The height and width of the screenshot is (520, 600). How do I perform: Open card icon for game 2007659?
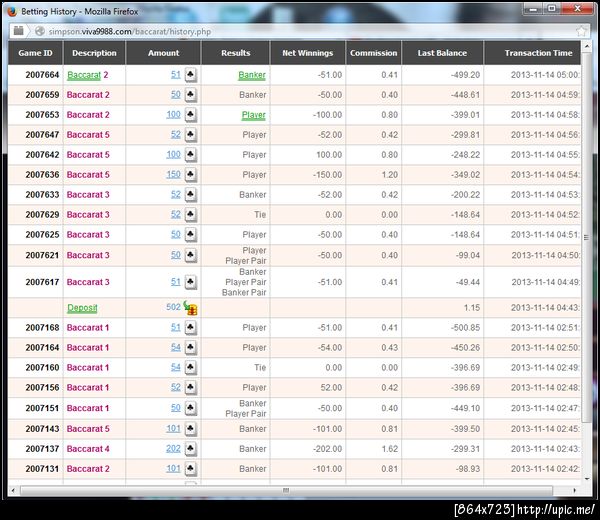pyautogui.click(x=191, y=95)
